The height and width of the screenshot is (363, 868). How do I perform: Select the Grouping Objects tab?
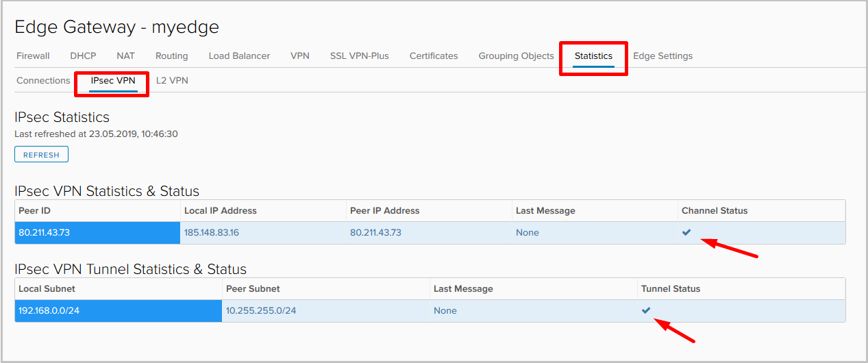click(516, 55)
